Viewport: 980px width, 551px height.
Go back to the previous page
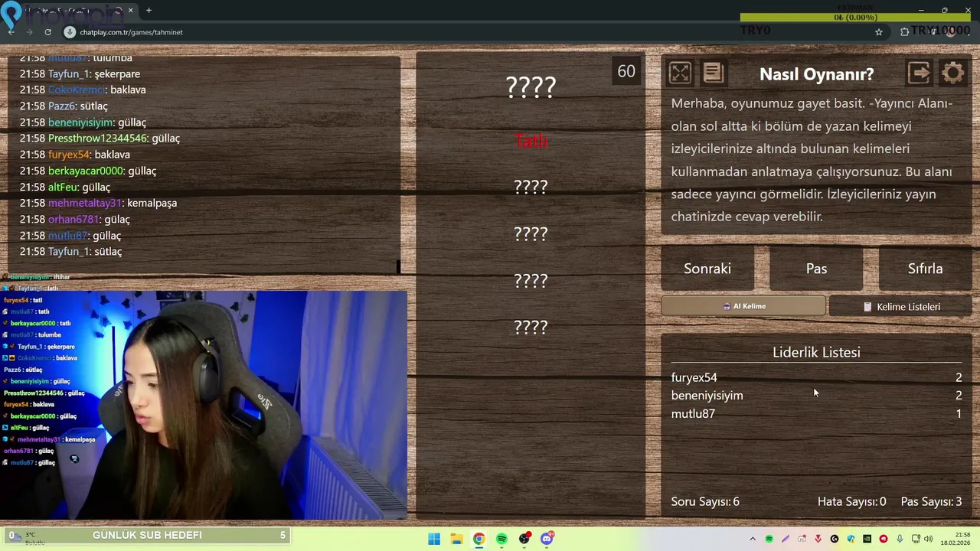coord(11,32)
